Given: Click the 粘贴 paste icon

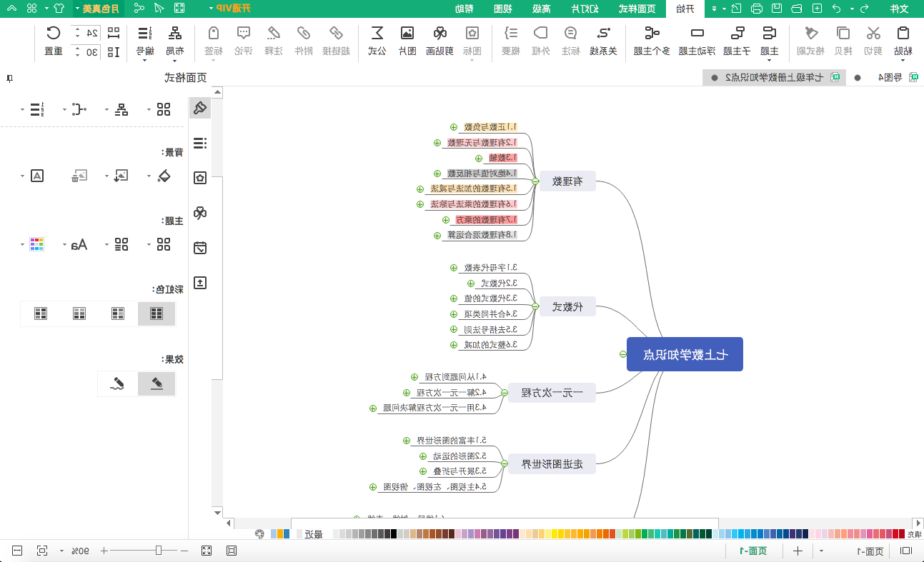Looking at the screenshot, I should click(903, 34).
